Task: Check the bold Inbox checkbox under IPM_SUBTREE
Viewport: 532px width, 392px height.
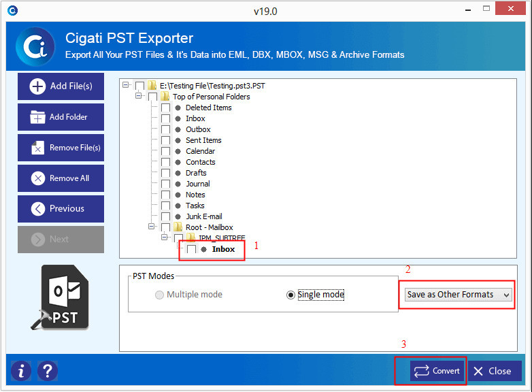Action: tap(191, 249)
